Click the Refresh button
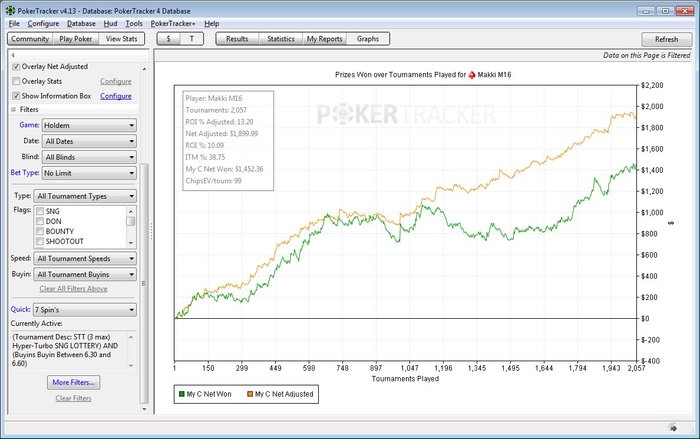This screenshot has width=700, height=439. point(667,39)
